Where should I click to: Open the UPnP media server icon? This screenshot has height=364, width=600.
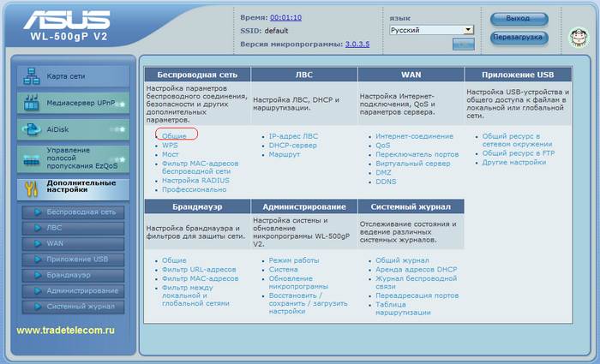coord(31,104)
